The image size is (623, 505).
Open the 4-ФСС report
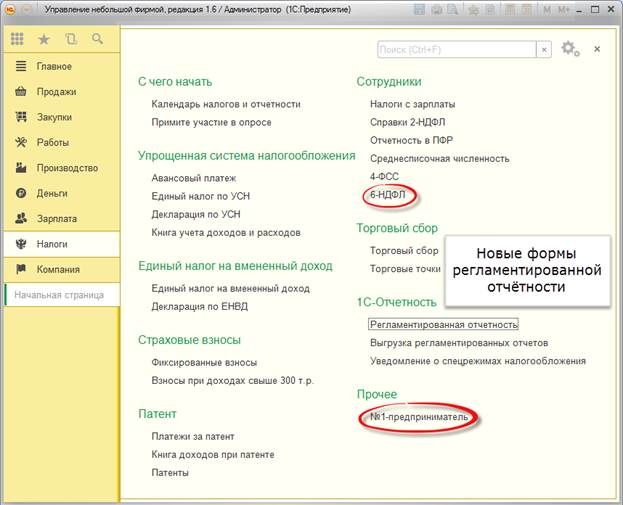tap(384, 177)
